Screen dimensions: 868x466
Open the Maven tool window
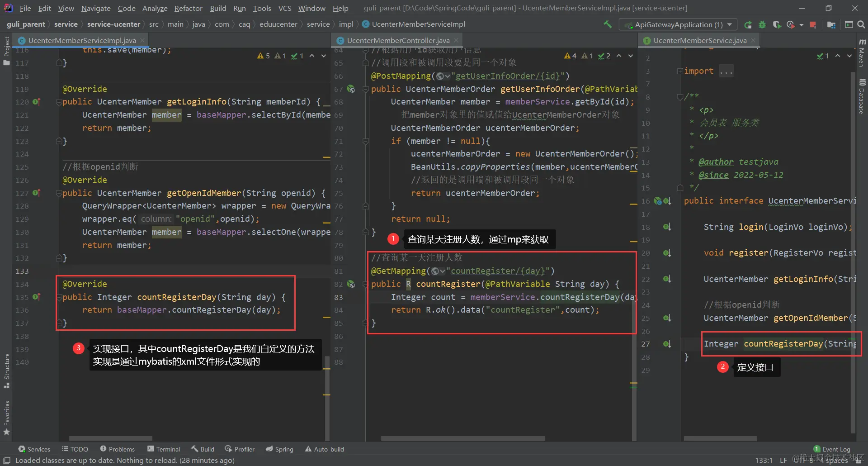862,52
